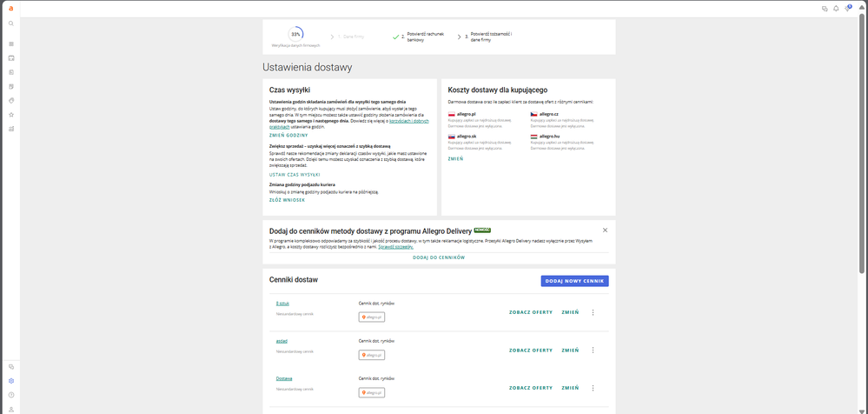This screenshot has height=414, width=868.
Task: Click the Allegro logo in the sidebar
Action: click(x=11, y=8)
